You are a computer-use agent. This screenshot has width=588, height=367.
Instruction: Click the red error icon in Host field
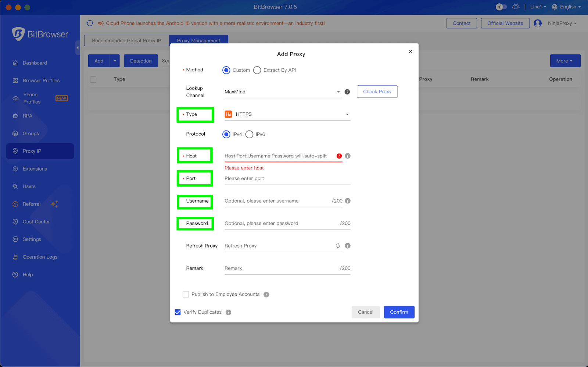coord(339,156)
